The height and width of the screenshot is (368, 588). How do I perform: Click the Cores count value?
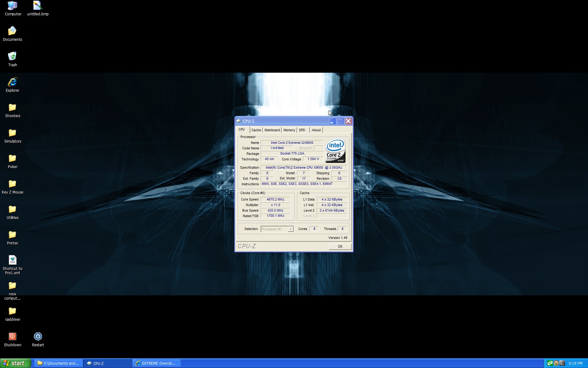(x=314, y=229)
